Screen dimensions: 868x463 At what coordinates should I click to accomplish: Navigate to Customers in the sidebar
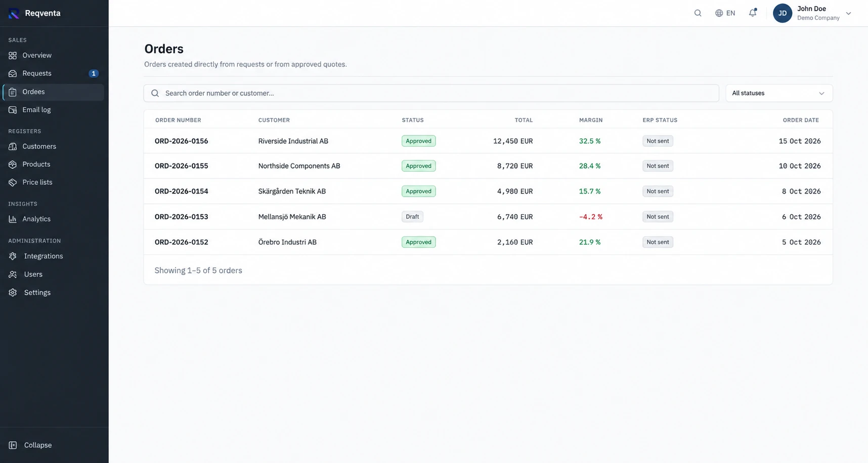(53, 147)
